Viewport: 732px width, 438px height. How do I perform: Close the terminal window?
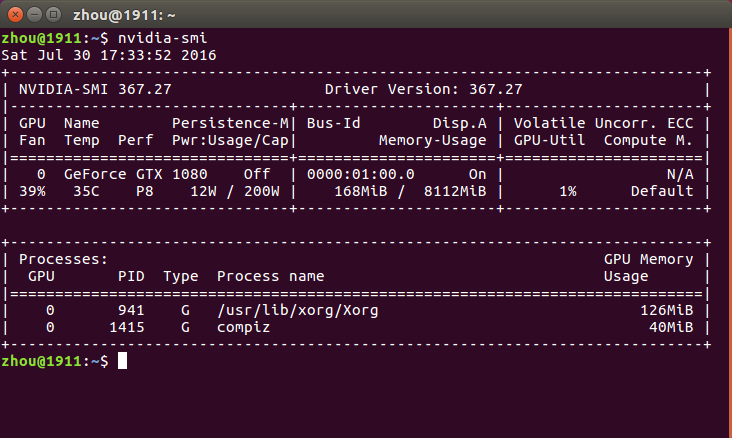pyautogui.click(x=15, y=15)
